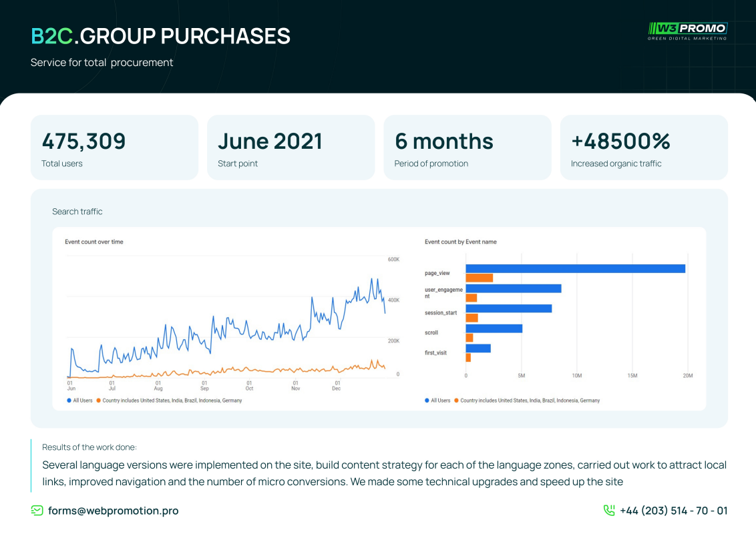Click the W3 PROMO logo

pyautogui.click(x=687, y=30)
